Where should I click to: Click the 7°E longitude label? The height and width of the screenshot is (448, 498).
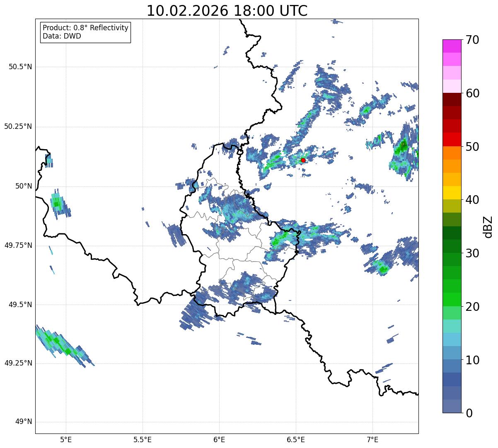pos(372,439)
